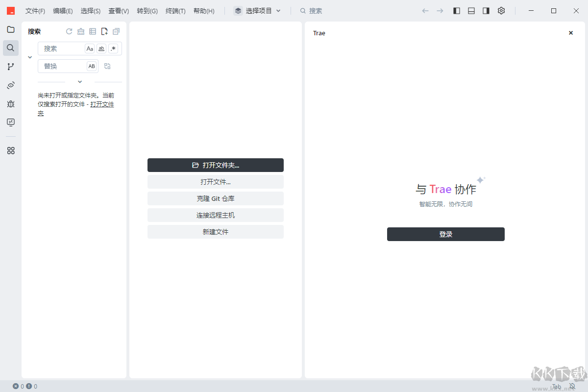Toggle bottom panel layout
The height and width of the screenshot is (392, 588).
[x=471, y=11]
